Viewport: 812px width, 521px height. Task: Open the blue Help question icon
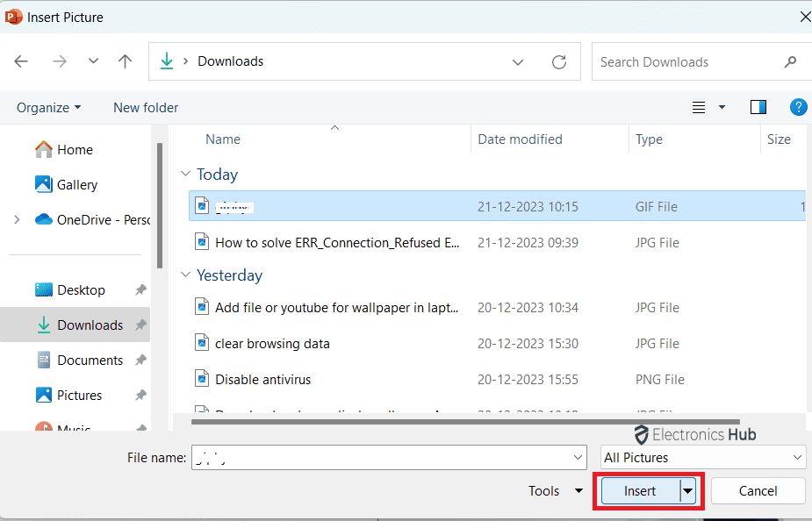(x=798, y=107)
